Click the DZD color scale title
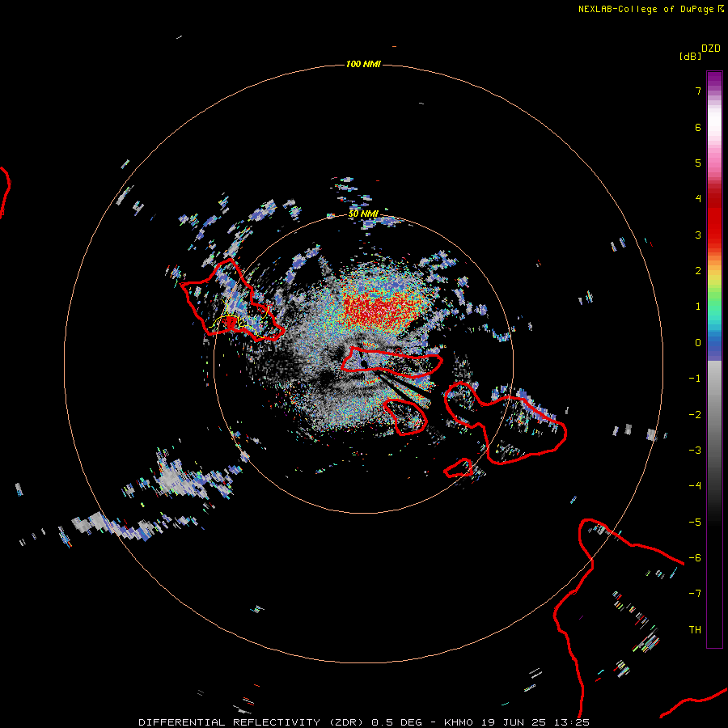Screen dimensions: 728x728 [711, 49]
